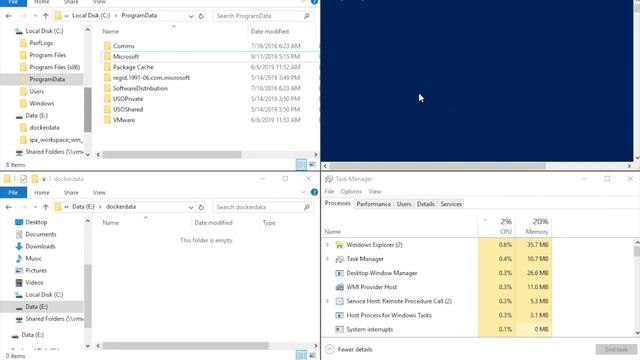Screen dimensions: 640x360
Task: Open the SoftwareDistribution folder
Action: [140, 89]
